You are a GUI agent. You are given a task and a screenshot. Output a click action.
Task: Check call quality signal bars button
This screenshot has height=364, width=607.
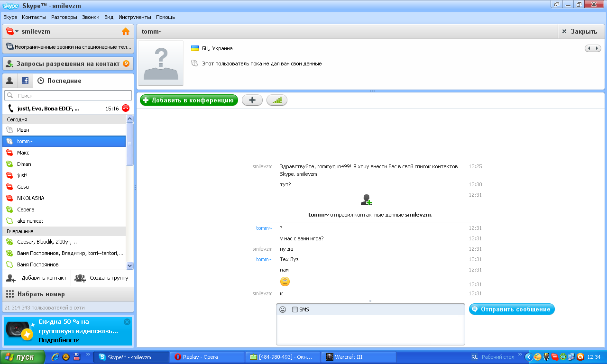point(277,100)
